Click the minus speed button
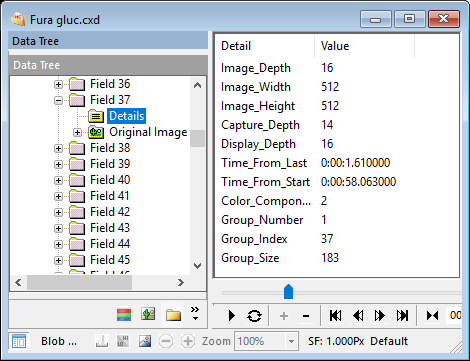Image resolution: width=470 pixels, height=361 pixels. (306, 316)
